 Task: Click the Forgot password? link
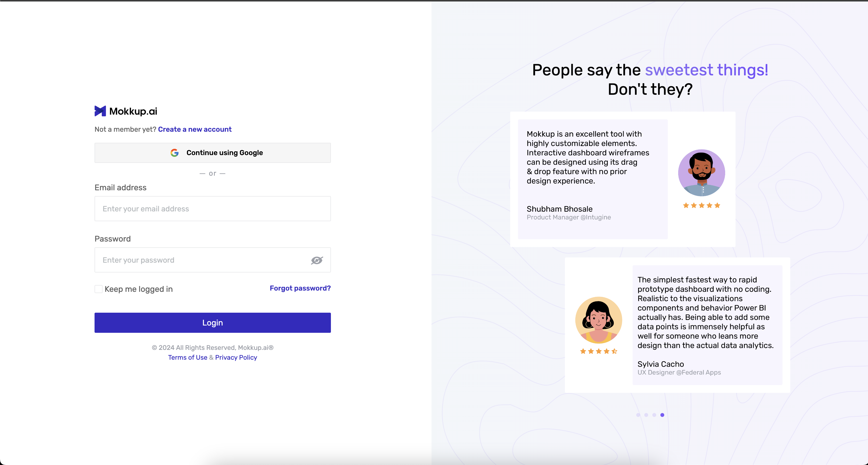[x=300, y=288]
